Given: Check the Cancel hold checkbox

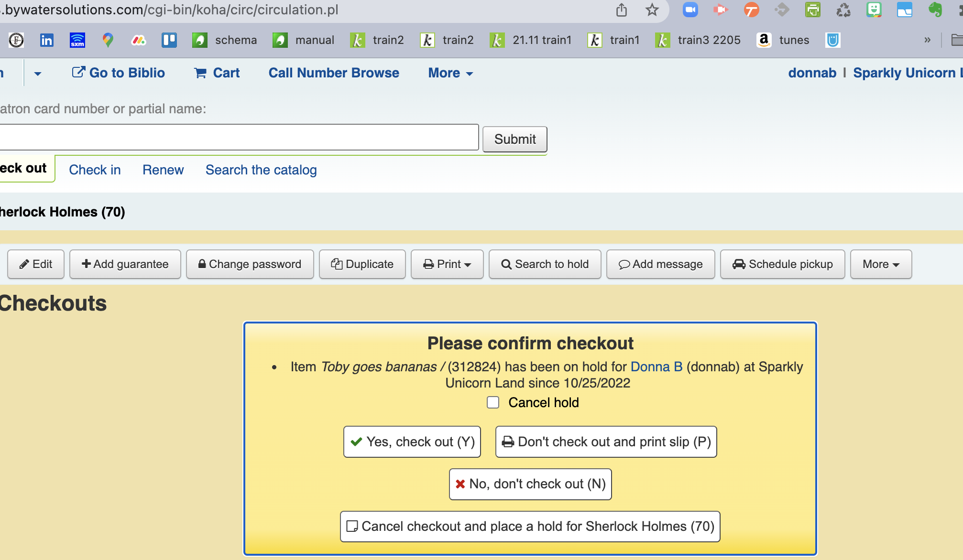Looking at the screenshot, I should pos(493,402).
